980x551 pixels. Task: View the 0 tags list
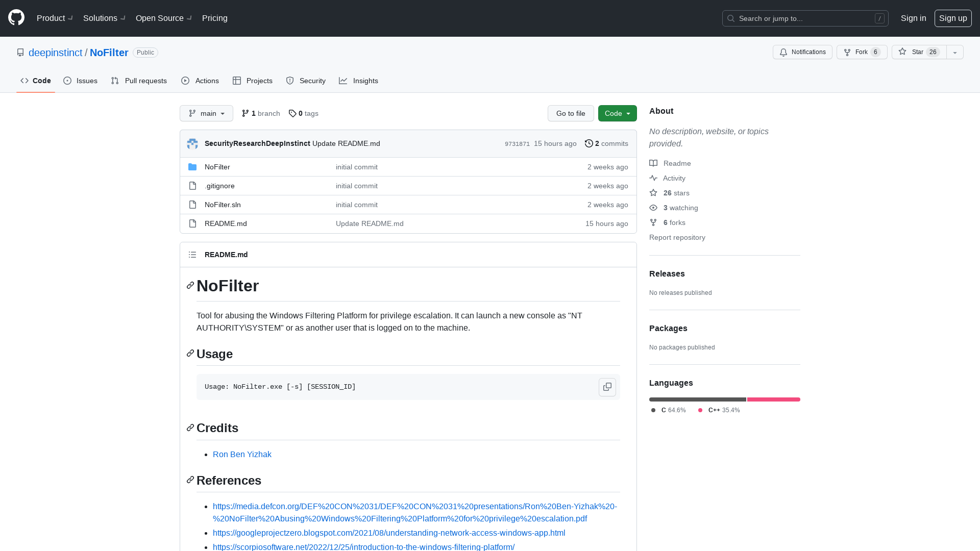[x=303, y=113]
